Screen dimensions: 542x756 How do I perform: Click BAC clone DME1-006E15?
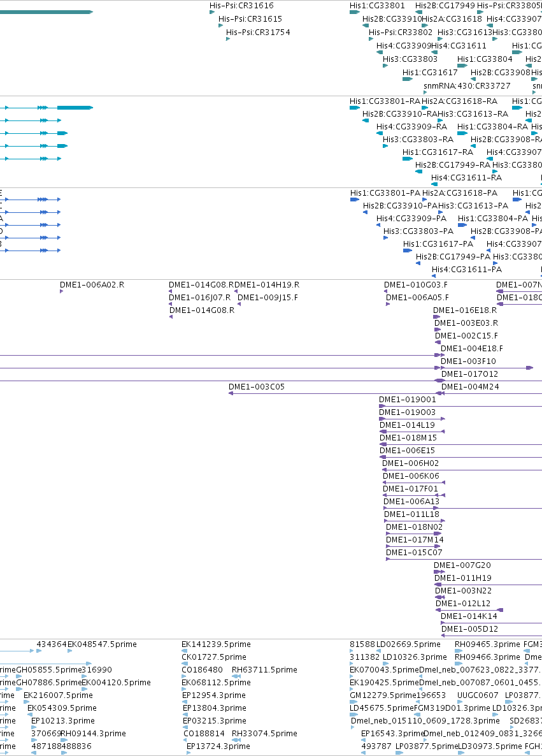[x=407, y=451]
